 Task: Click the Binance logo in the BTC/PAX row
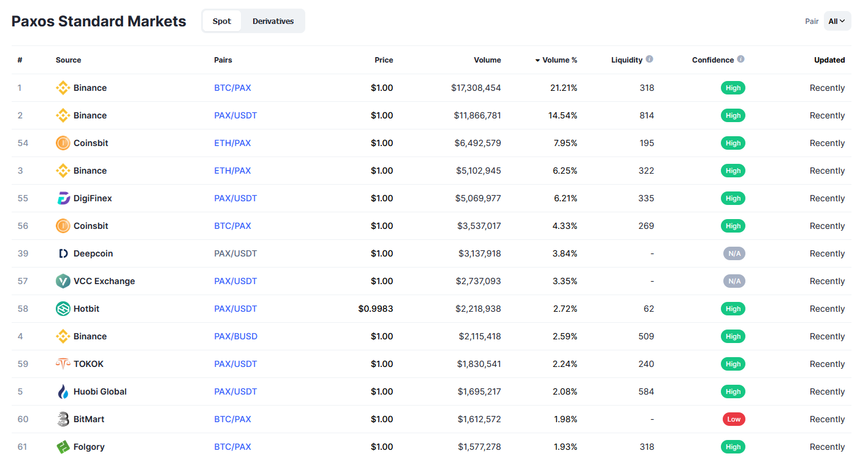pos(63,88)
